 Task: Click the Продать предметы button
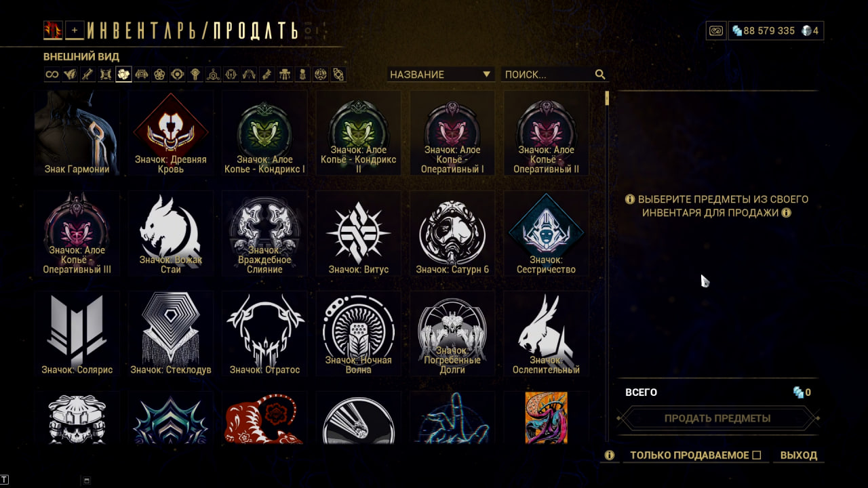(x=717, y=418)
